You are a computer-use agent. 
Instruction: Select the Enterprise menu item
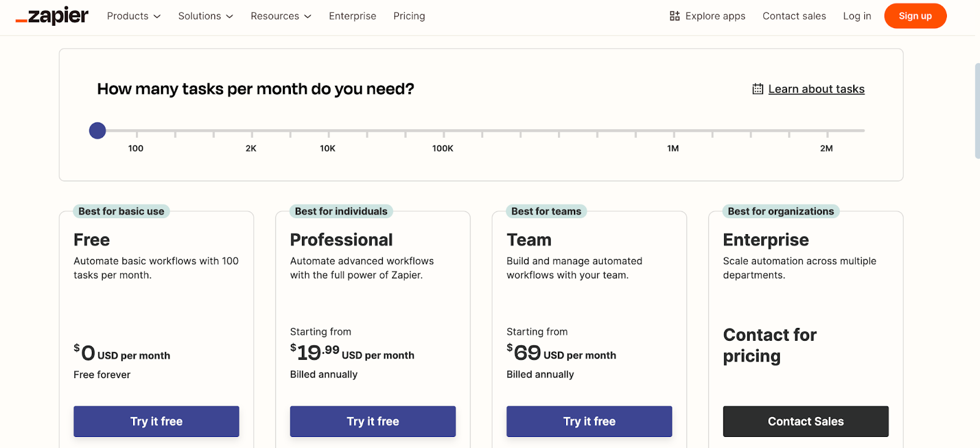[352, 16]
